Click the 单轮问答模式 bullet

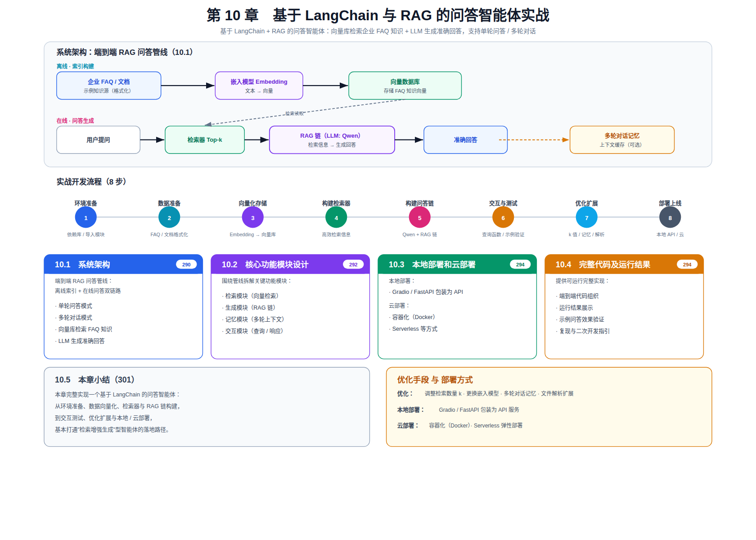click(x=74, y=306)
